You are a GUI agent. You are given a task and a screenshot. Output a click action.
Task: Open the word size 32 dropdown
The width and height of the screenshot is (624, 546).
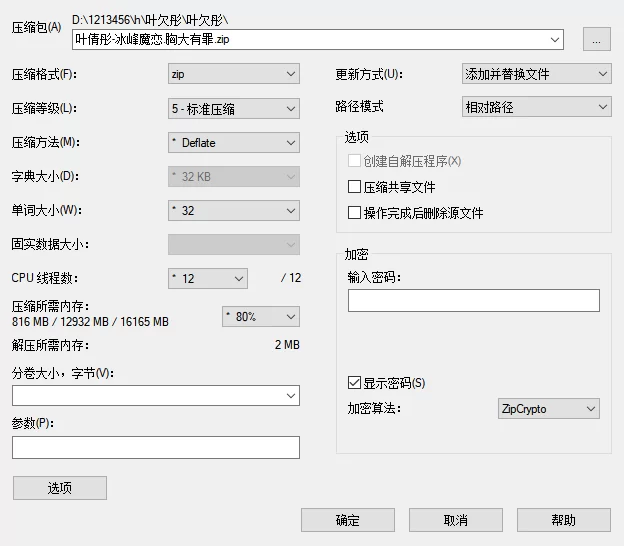(x=234, y=211)
